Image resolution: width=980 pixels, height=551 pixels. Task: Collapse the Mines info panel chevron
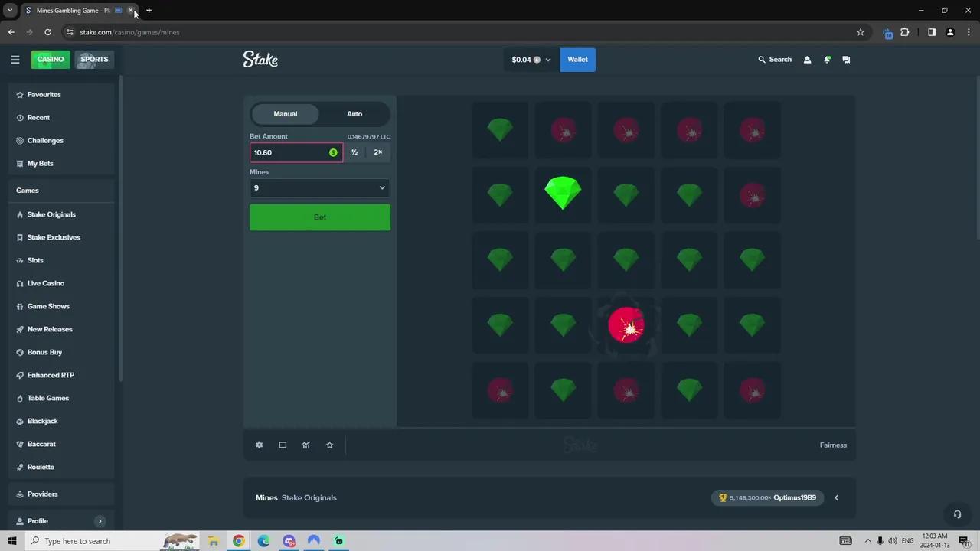tap(836, 497)
